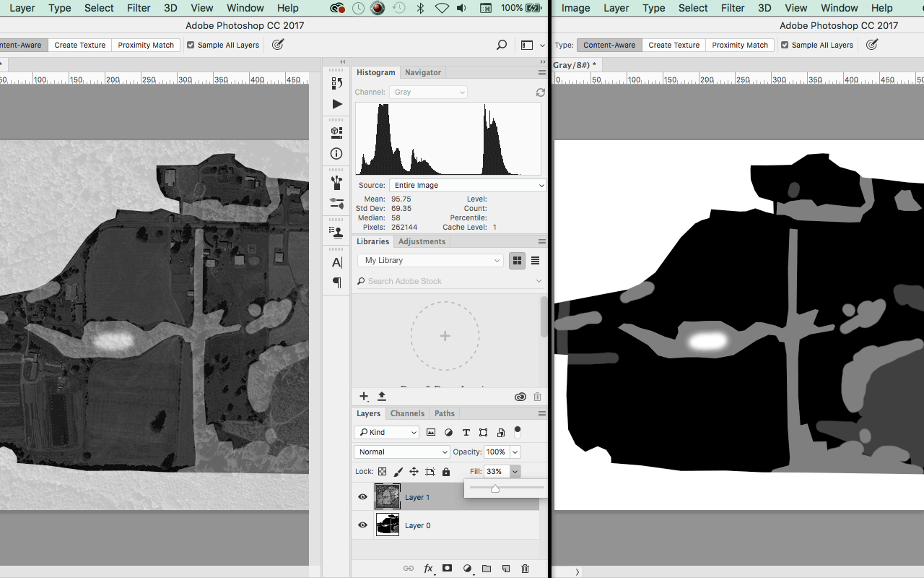Viewport: 924px width, 578px height.
Task: Open the Kind layer filter dropdown
Action: pos(386,433)
